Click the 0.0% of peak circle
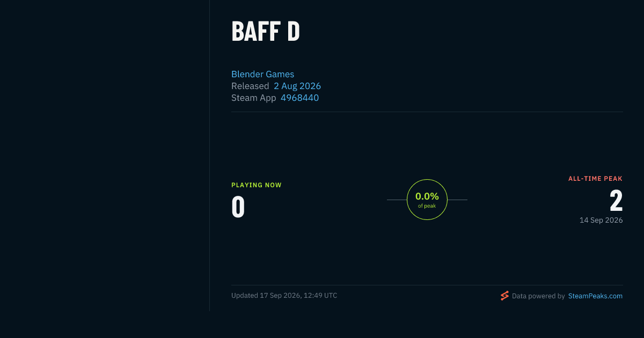This screenshot has width=644, height=338. (427, 200)
